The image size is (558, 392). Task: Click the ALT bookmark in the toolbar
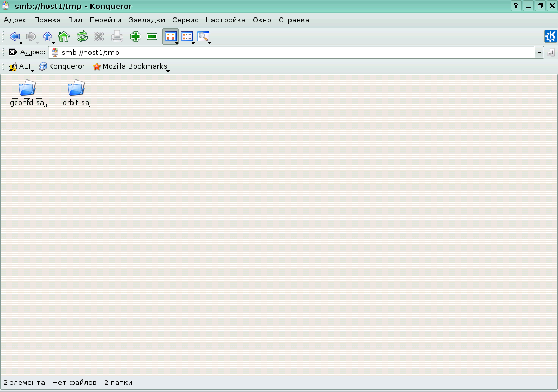click(x=21, y=66)
